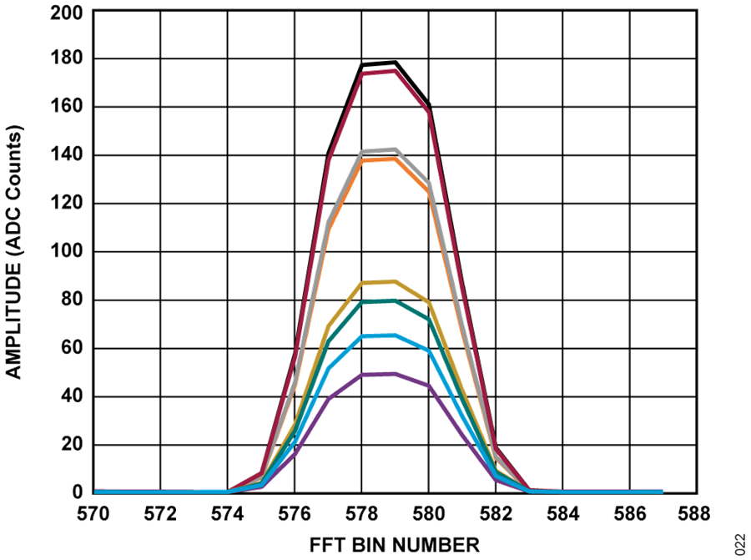This screenshot has width=751, height=560.
Task: Click the x-axis label 574
Action: (227, 514)
